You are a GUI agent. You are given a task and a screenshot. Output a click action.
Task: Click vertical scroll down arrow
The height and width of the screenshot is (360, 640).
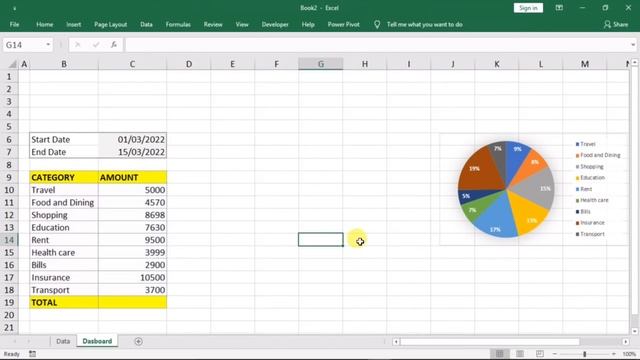coord(635,331)
